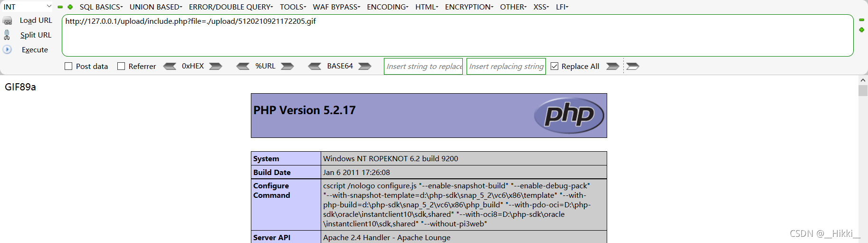Click Split URL button text

[x=36, y=35]
